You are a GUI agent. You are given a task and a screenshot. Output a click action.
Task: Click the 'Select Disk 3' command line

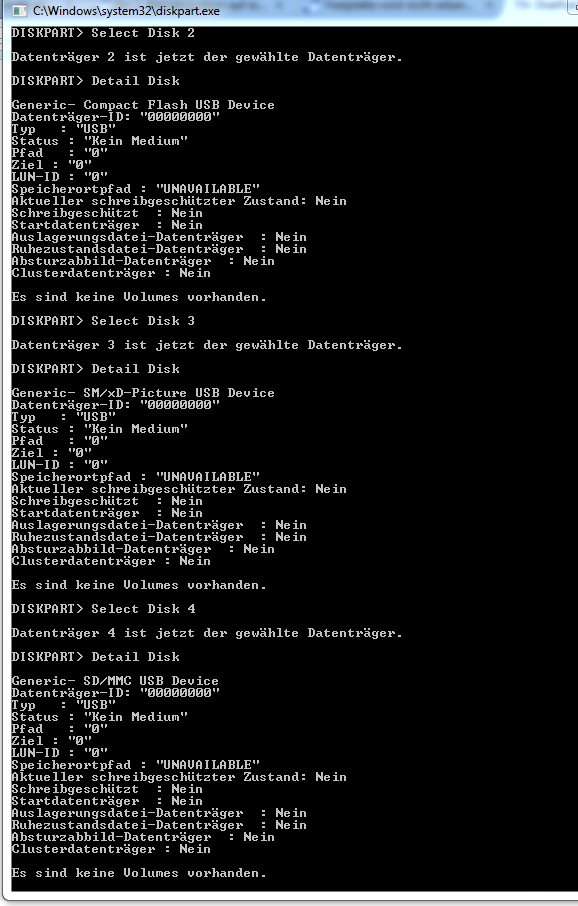tap(103, 321)
